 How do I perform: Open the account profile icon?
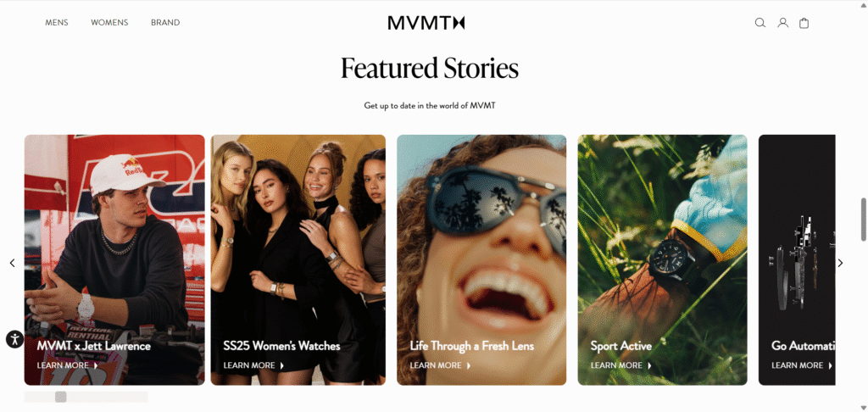(782, 23)
